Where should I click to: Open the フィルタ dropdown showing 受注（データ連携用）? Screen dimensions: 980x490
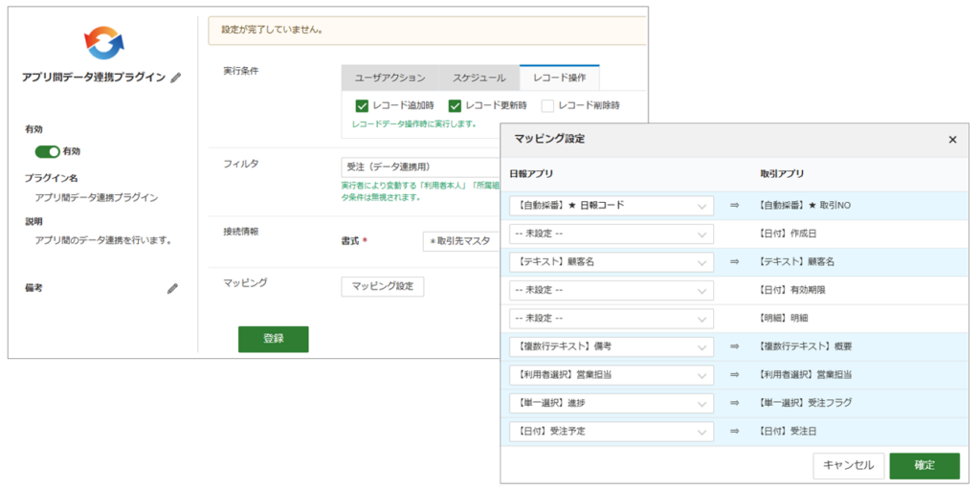point(420,167)
